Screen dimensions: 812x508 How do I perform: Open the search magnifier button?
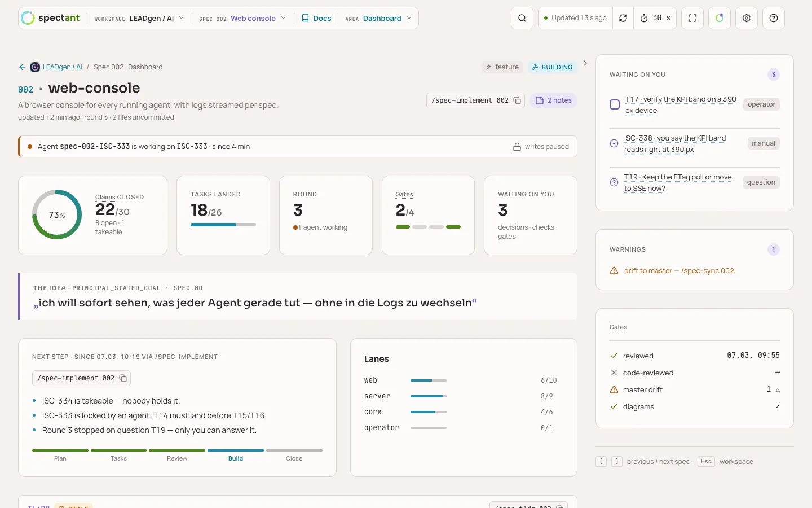(x=522, y=18)
